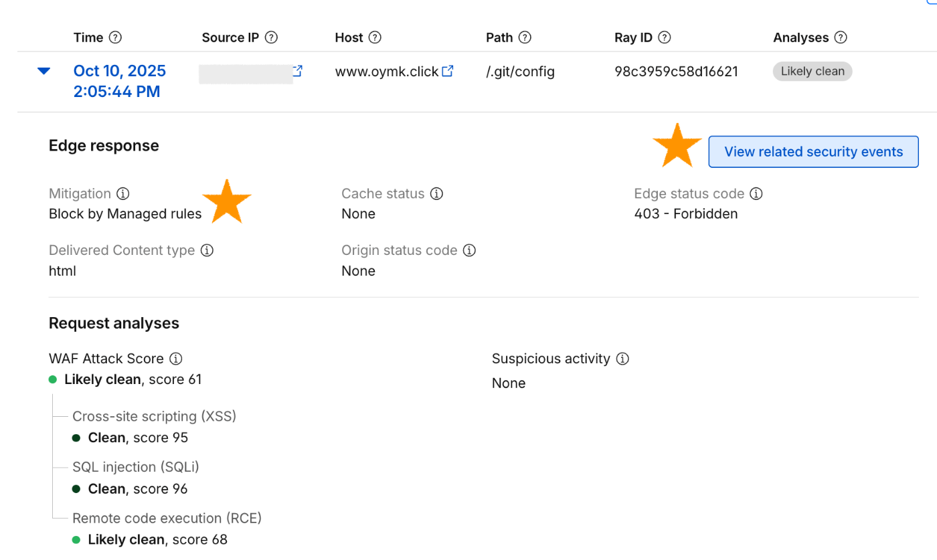
Task: Click info icon next to Origin status code
Action: coord(470,251)
